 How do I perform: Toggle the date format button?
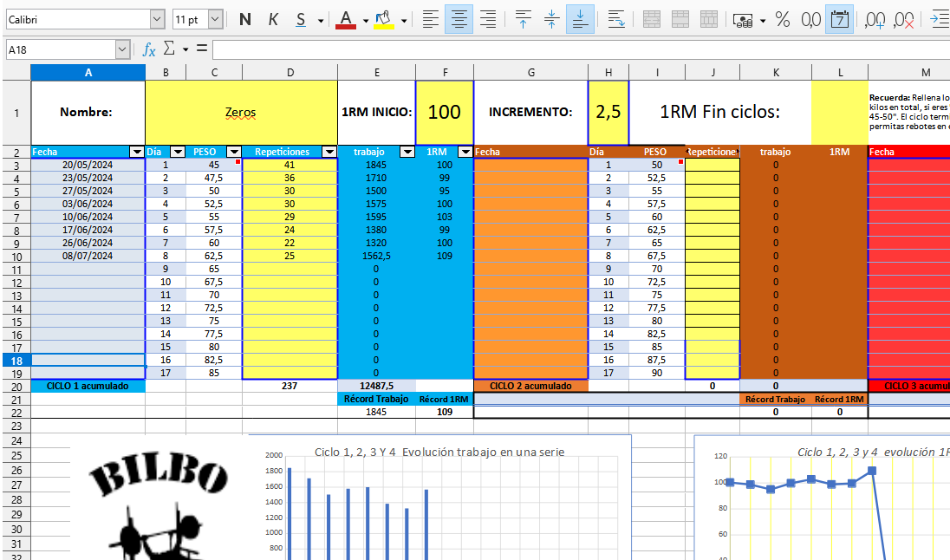(x=840, y=19)
